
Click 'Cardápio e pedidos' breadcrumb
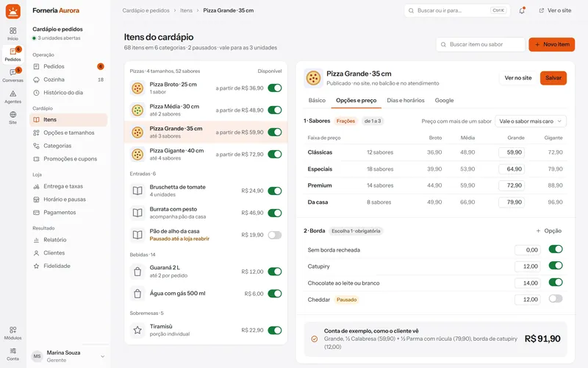pyautogui.click(x=146, y=10)
